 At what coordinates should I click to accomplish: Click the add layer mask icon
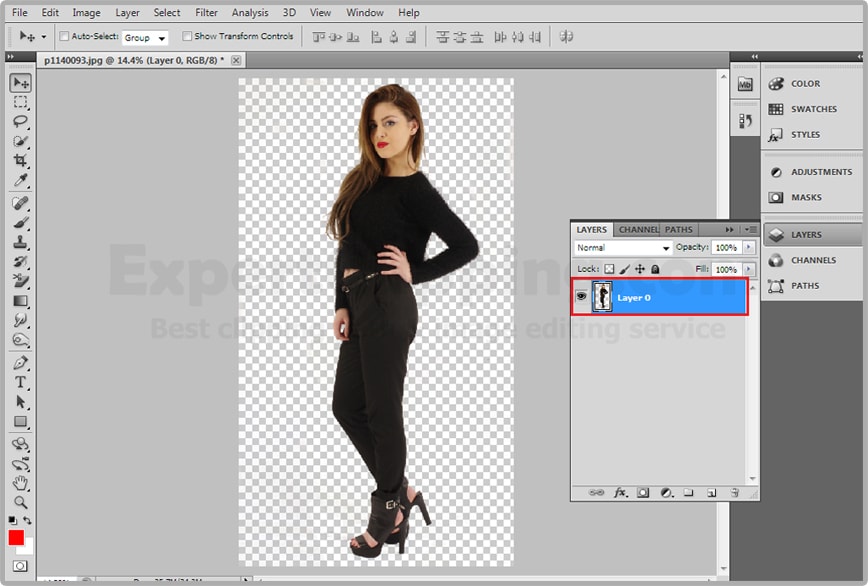(x=643, y=493)
